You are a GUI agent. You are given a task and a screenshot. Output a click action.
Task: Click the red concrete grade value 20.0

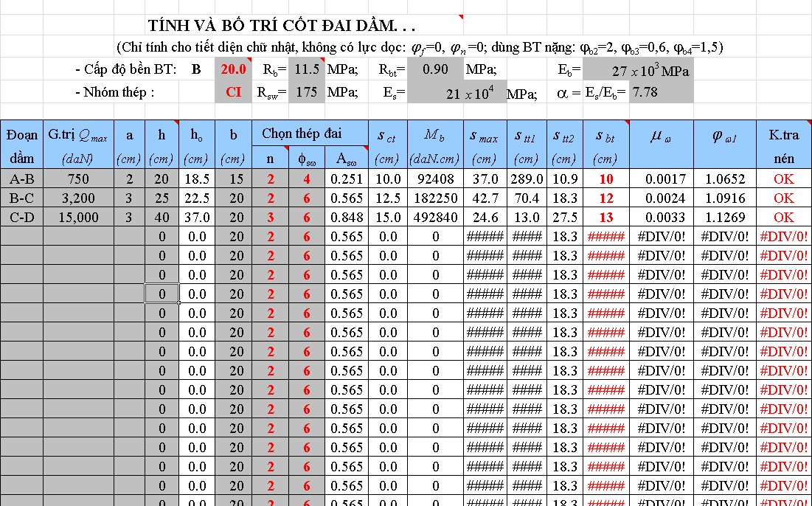point(233,69)
